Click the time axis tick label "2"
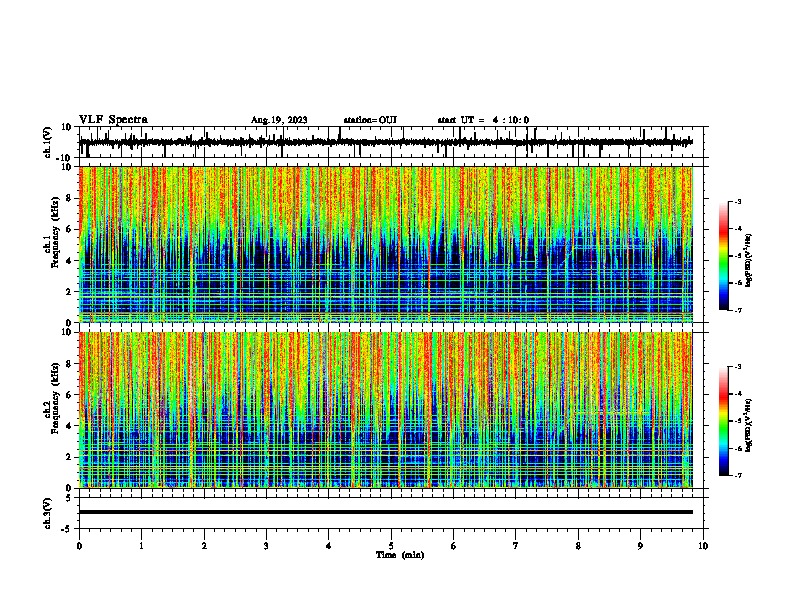 tap(204, 546)
